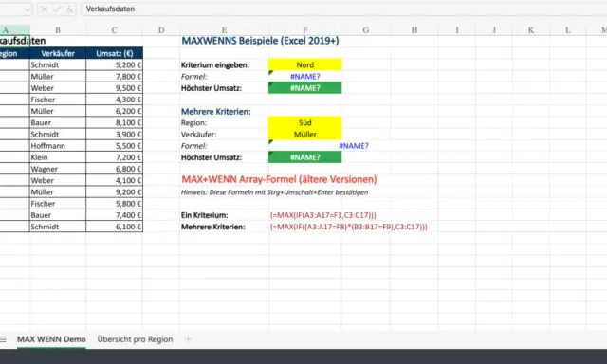Click the array formula containing (B3:B17=F9)

point(349,227)
